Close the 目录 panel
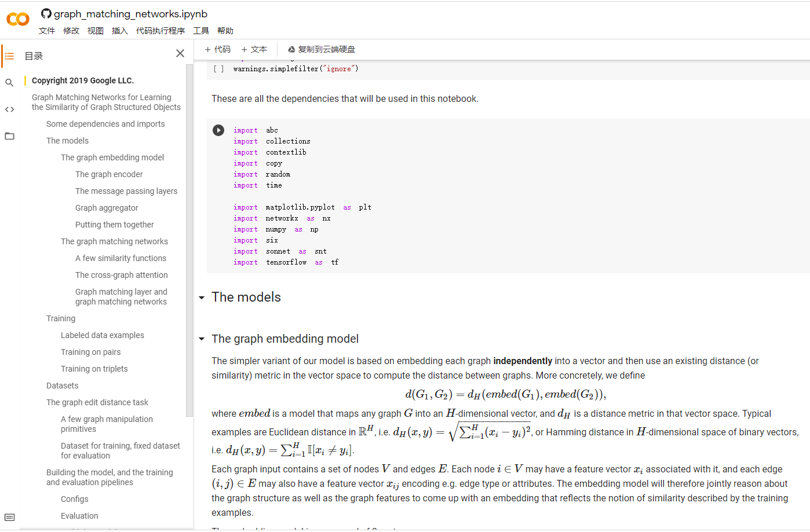 click(x=180, y=53)
